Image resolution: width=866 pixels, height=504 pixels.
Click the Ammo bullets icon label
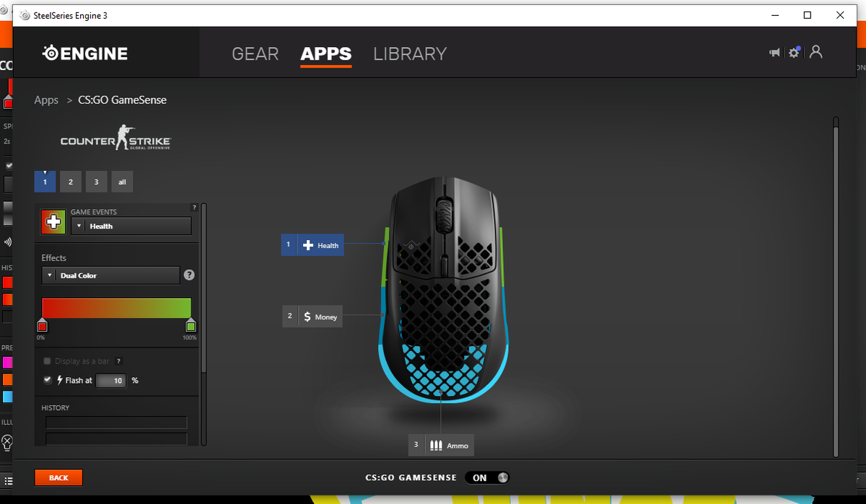[x=436, y=445]
